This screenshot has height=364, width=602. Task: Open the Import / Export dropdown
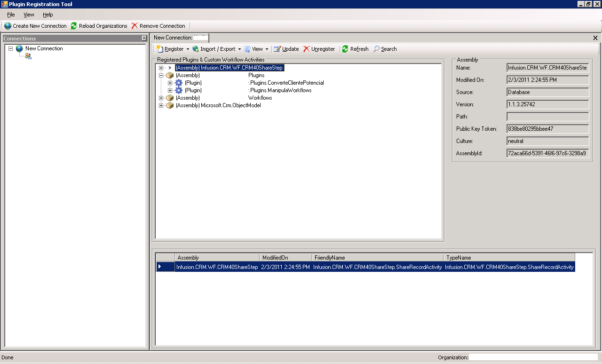pyautogui.click(x=239, y=49)
